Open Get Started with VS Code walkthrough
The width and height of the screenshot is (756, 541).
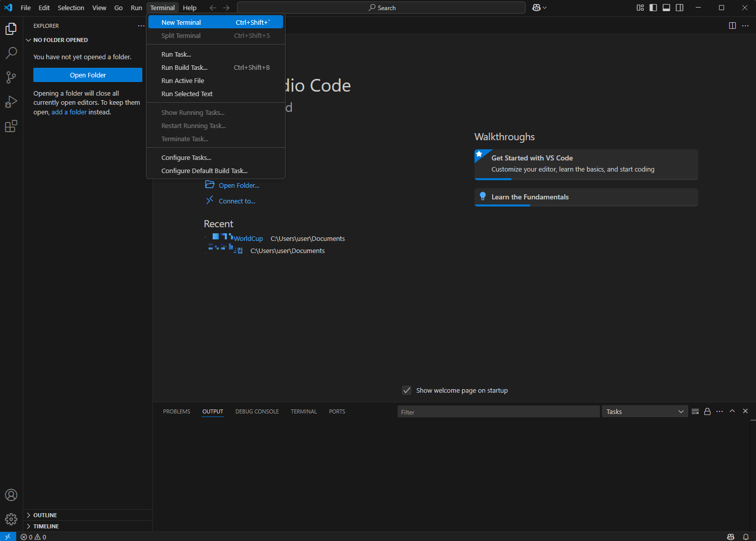pyautogui.click(x=586, y=164)
